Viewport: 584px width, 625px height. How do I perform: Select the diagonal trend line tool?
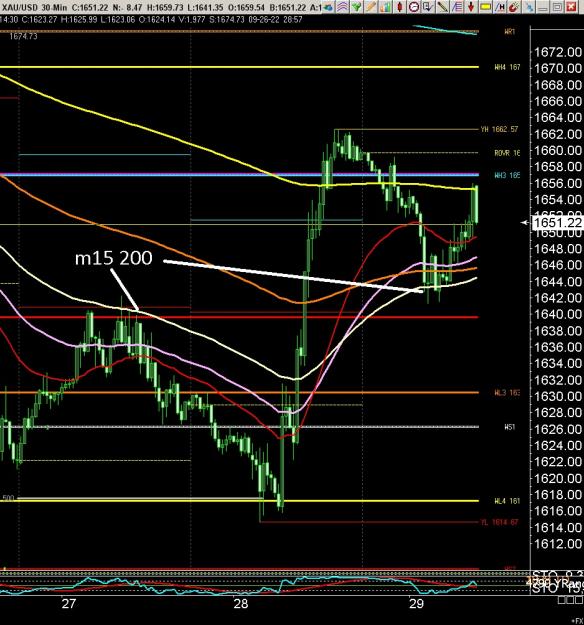442,7
